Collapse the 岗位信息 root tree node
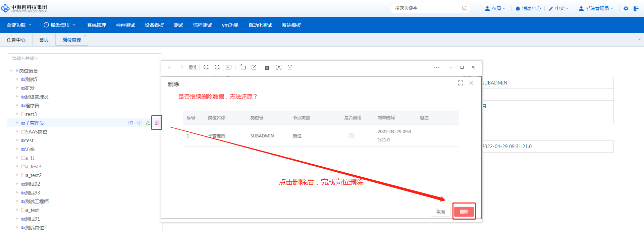Screen dimensions: 644x232 (11, 71)
